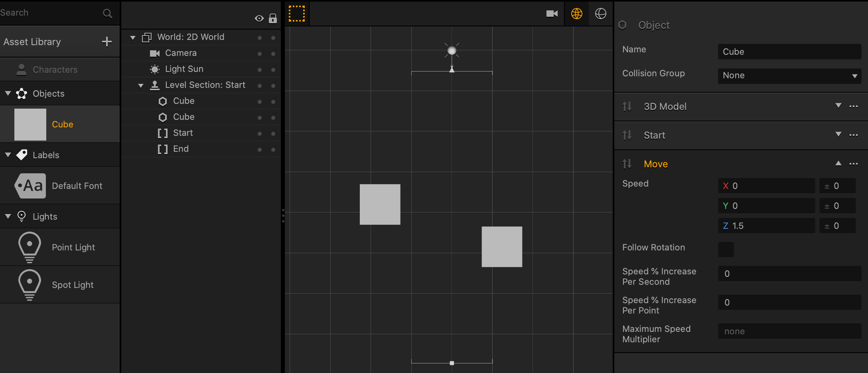Click the lock column header icon
The height and width of the screenshot is (373, 868).
click(x=273, y=18)
